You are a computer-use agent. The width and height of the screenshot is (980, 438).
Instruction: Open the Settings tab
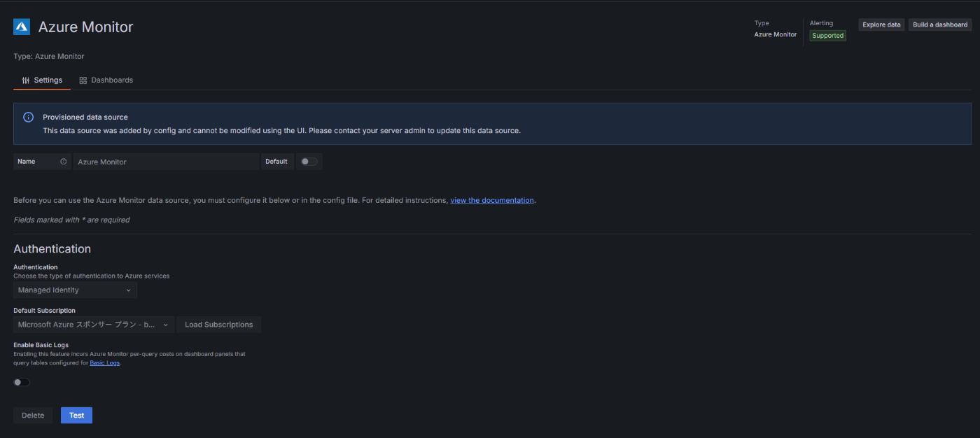coord(42,80)
